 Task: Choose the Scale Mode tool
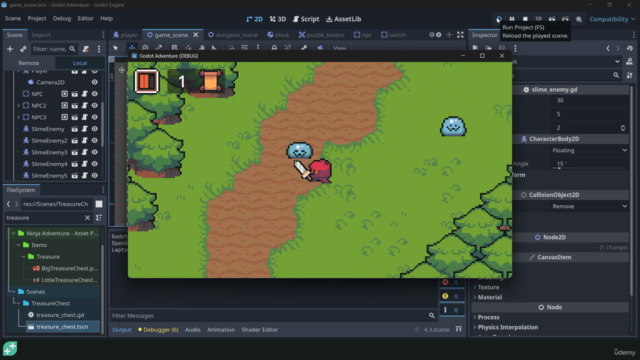159,48
